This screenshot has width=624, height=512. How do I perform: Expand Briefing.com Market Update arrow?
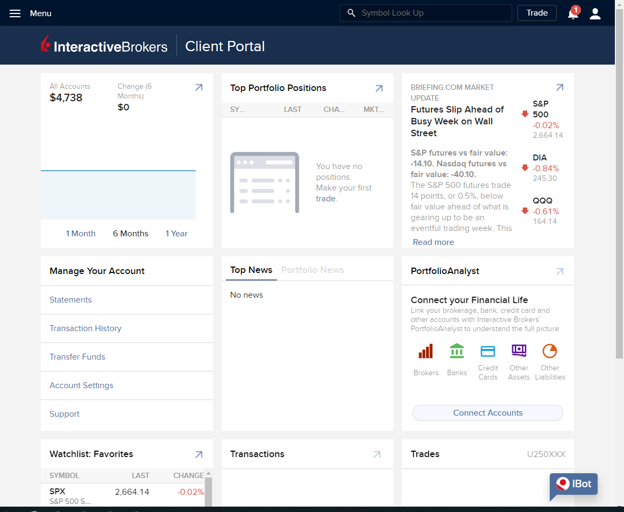point(560,87)
